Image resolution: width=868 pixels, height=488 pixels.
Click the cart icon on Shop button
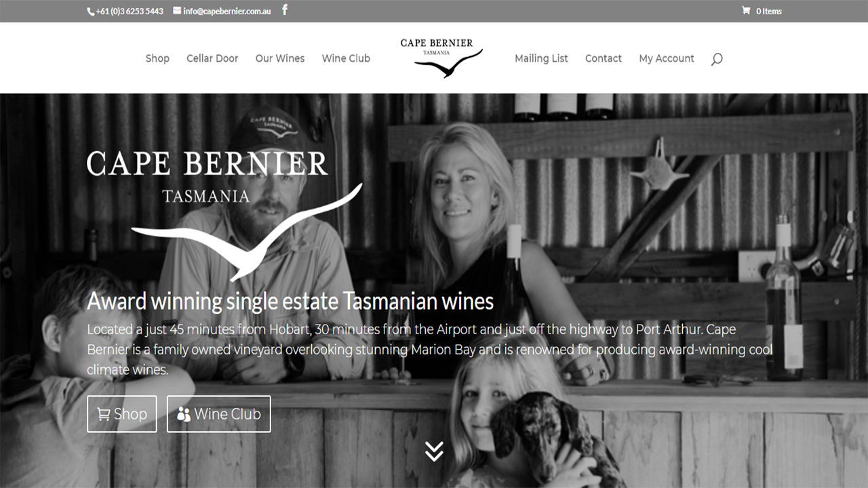(104, 414)
